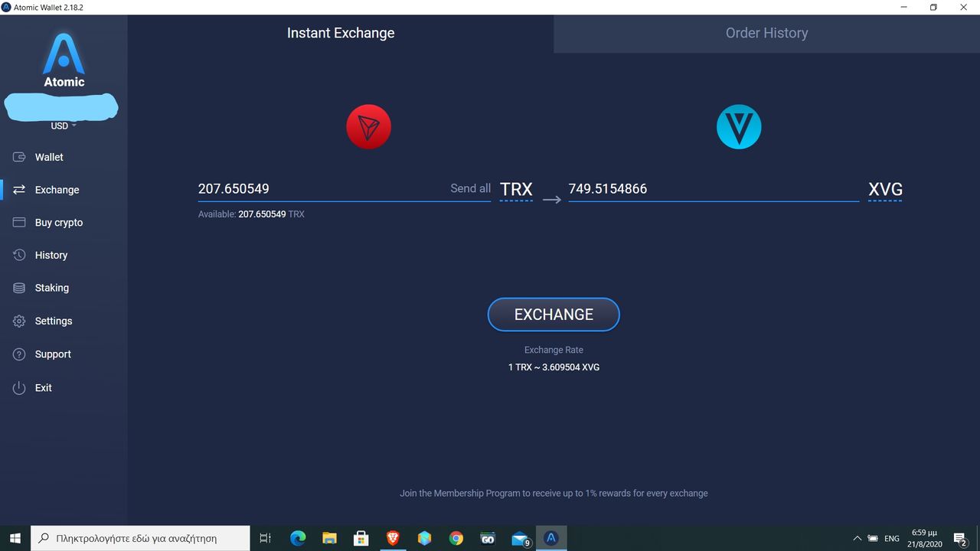Open Microsoft Store from taskbar
The height and width of the screenshot is (551, 980).
[x=361, y=538]
